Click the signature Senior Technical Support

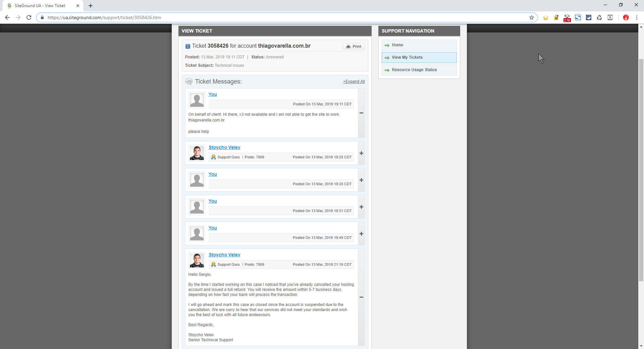pos(211,340)
